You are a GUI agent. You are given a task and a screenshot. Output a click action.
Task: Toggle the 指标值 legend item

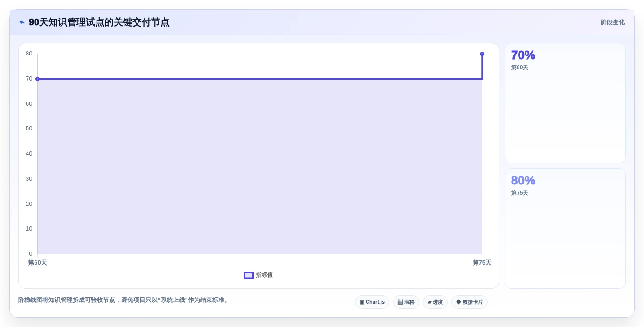click(258, 275)
